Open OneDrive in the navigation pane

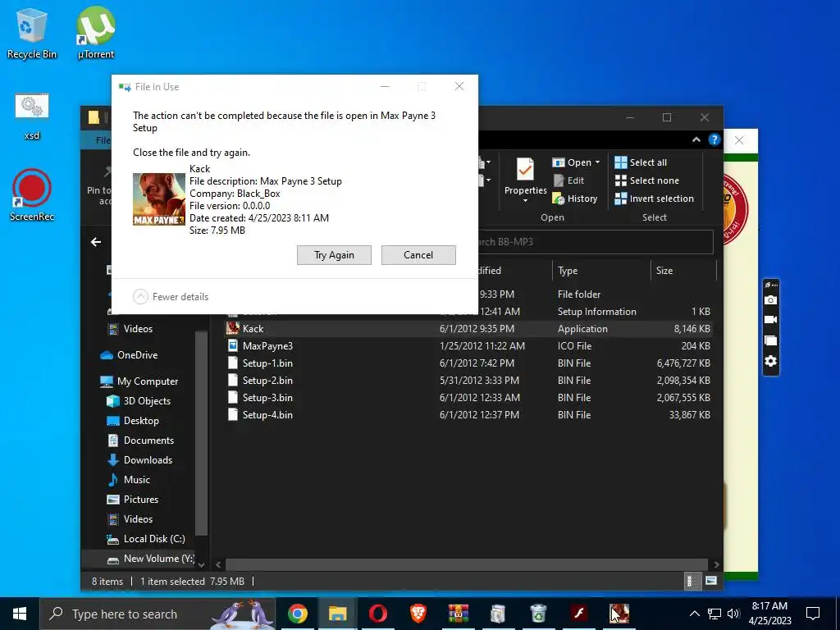point(129,355)
